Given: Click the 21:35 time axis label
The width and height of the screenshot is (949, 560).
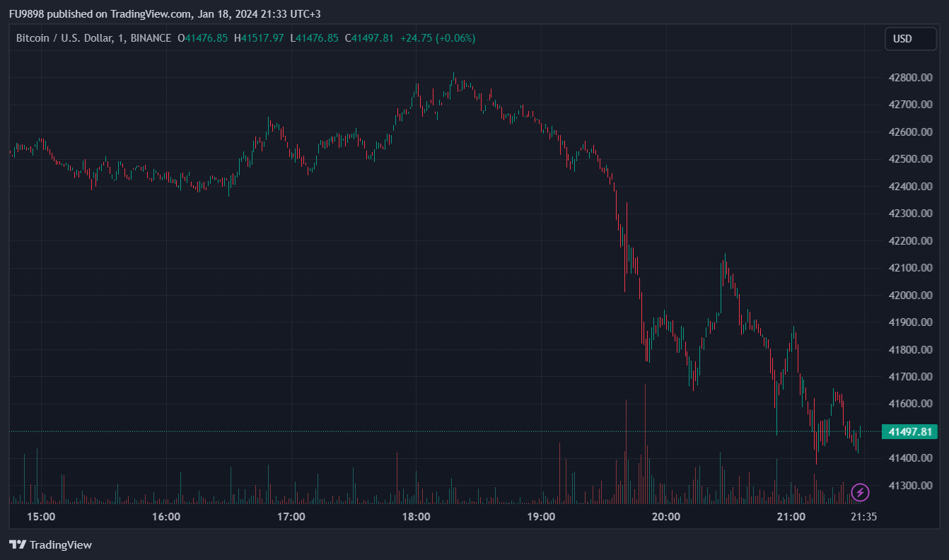Looking at the screenshot, I should (863, 517).
